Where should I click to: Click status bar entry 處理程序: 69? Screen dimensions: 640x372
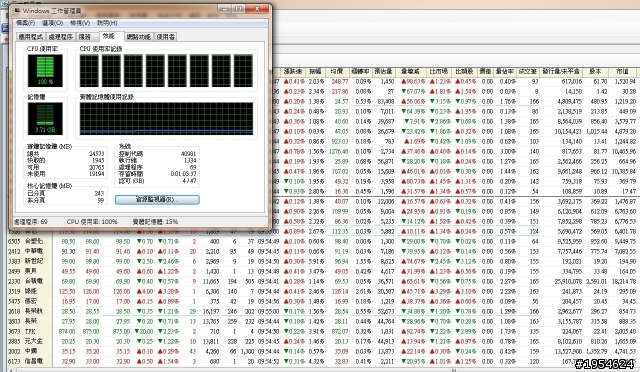tap(31, 222)
